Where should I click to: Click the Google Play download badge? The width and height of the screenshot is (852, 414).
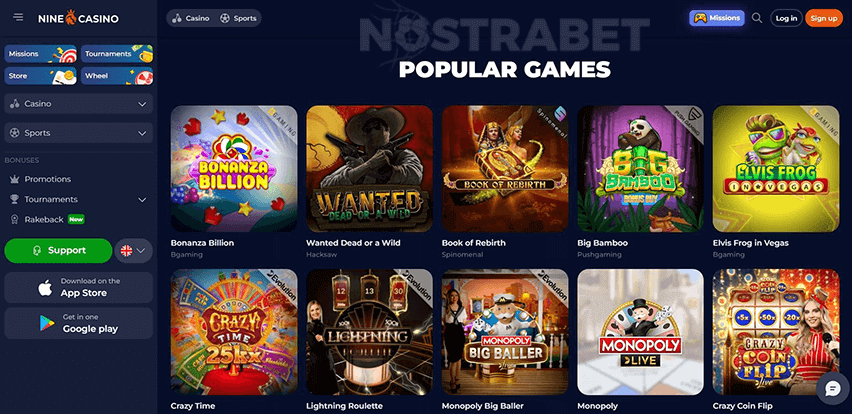coord(79,323)
